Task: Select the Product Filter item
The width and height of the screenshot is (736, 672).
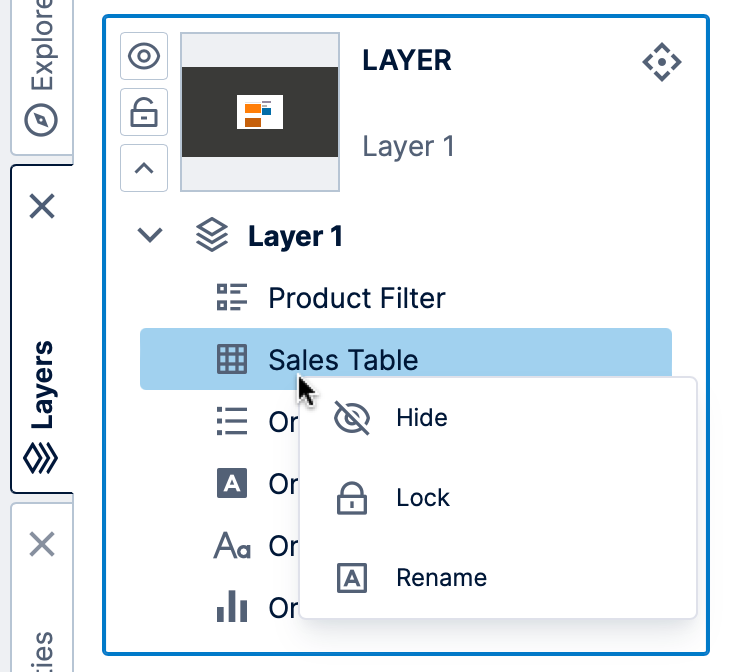Action: pyautogui.click(x=356, y=298)
